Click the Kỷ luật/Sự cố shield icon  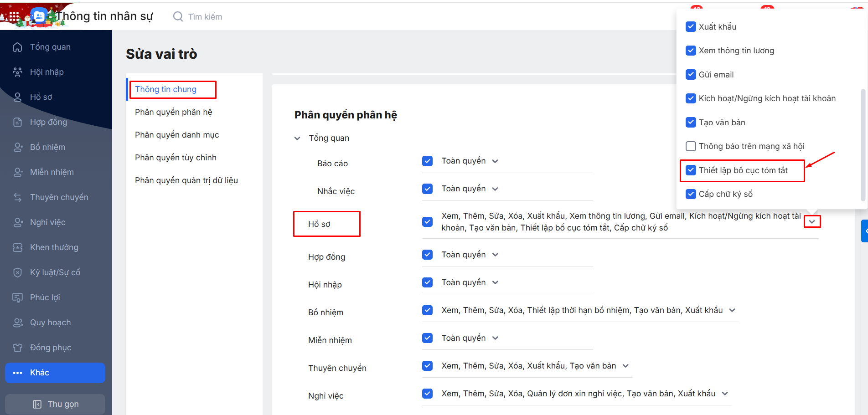(x=17, y=272)
